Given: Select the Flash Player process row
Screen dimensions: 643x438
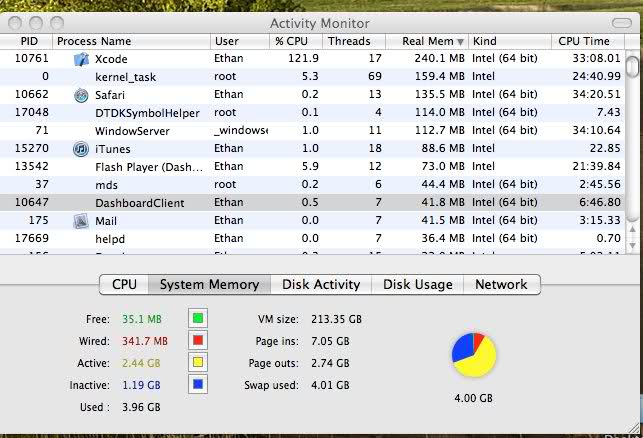Looking at the screenshot, I should pyautogui.click(x=312, y=167).
